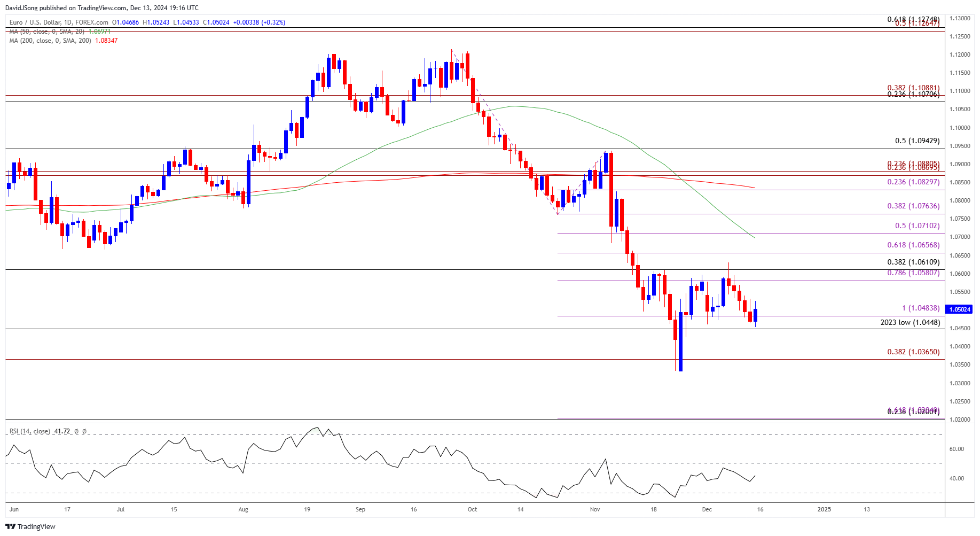Click the current price tag 1.05024
This screenshot has height=536, width=980.
(959, 309)
